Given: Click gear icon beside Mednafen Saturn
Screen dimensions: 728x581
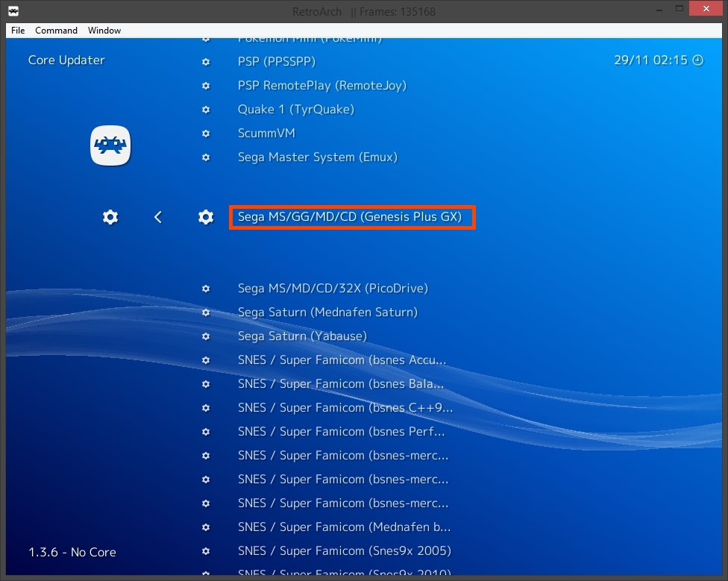Looking at the screenshot, I should pos(206,313).
